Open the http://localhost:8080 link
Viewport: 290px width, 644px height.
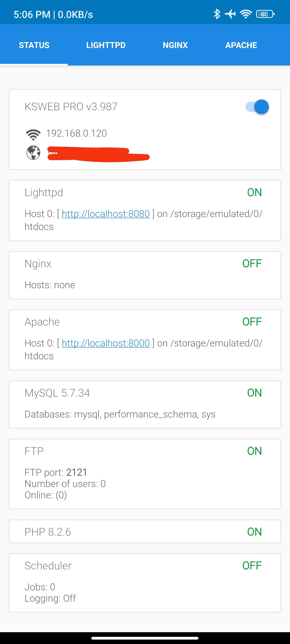106,214
